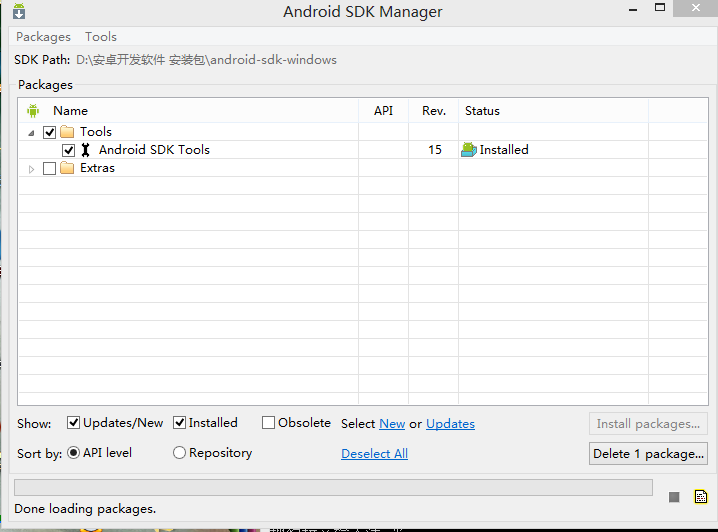Click the Installed status package icon
718x532 pixels.
click(x=469, y=150)
